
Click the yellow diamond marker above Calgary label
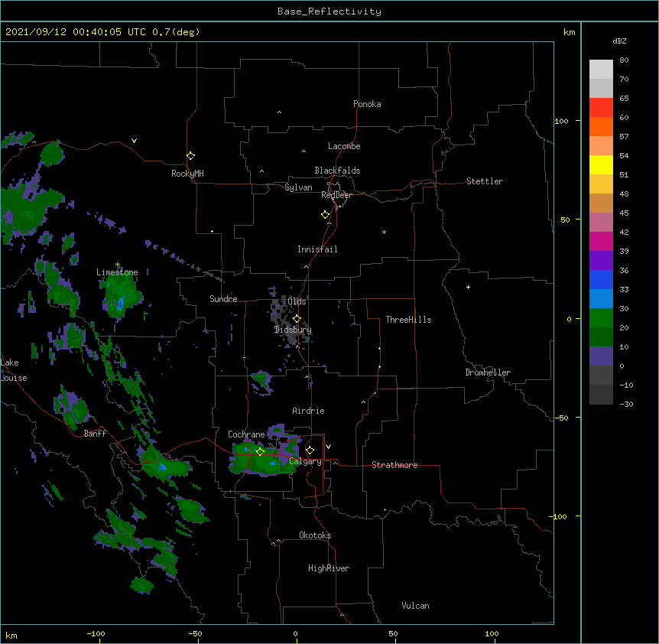[x=310, y=450]
